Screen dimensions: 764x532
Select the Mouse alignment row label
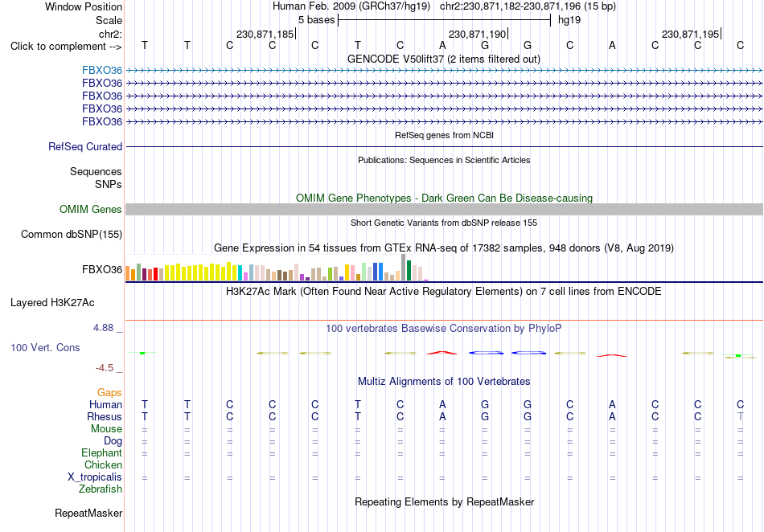(106, 429)
